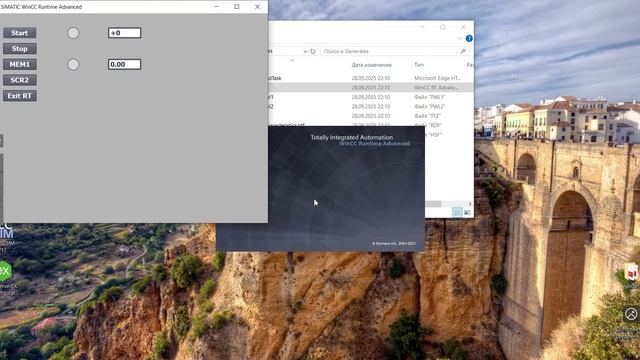Open Explorer help via blue question mark
Viewport: 640px width, 360px height.
point(469,38)
